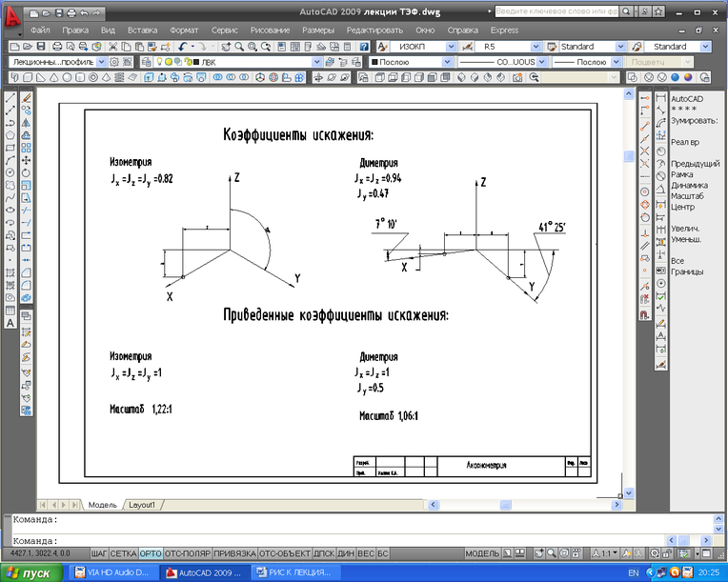The image size is (728, 582).
Task: Toggle СЕТКА grid display
Action: pos(124,553)
